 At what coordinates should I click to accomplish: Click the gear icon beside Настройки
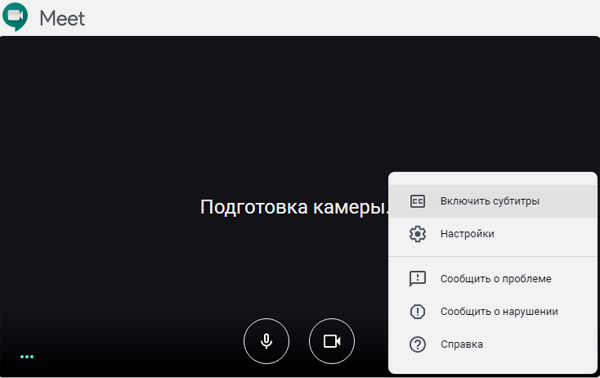[417, 234]
